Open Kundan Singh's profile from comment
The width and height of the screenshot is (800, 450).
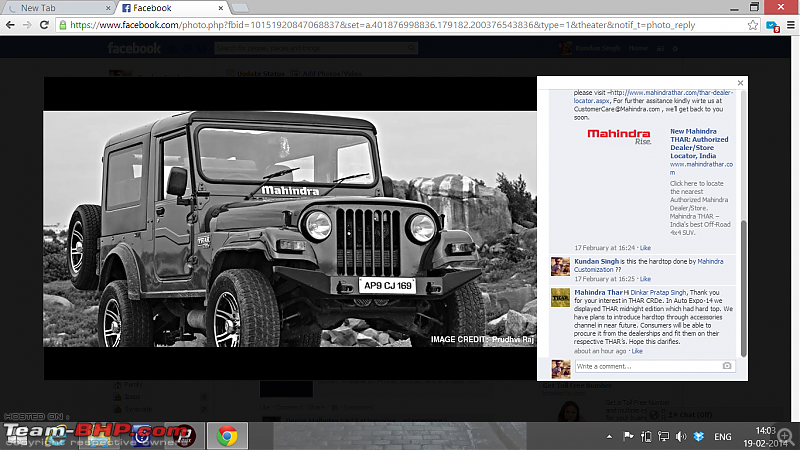596,261
